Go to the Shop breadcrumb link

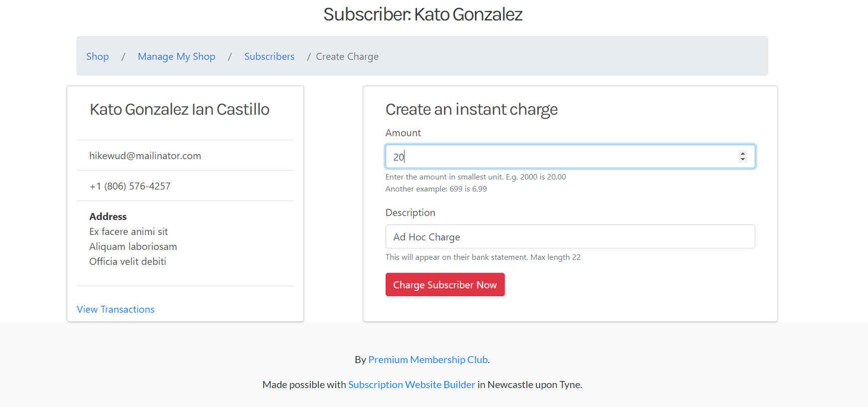(x=97, y=56)
